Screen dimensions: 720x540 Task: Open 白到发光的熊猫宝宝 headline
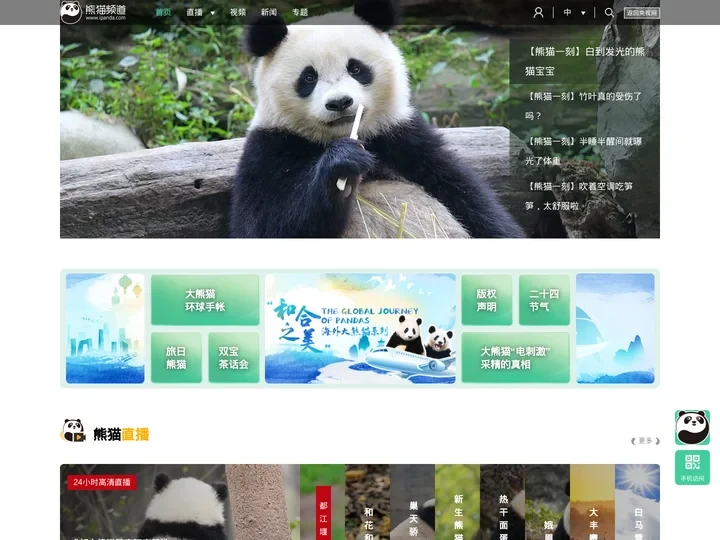585,61
